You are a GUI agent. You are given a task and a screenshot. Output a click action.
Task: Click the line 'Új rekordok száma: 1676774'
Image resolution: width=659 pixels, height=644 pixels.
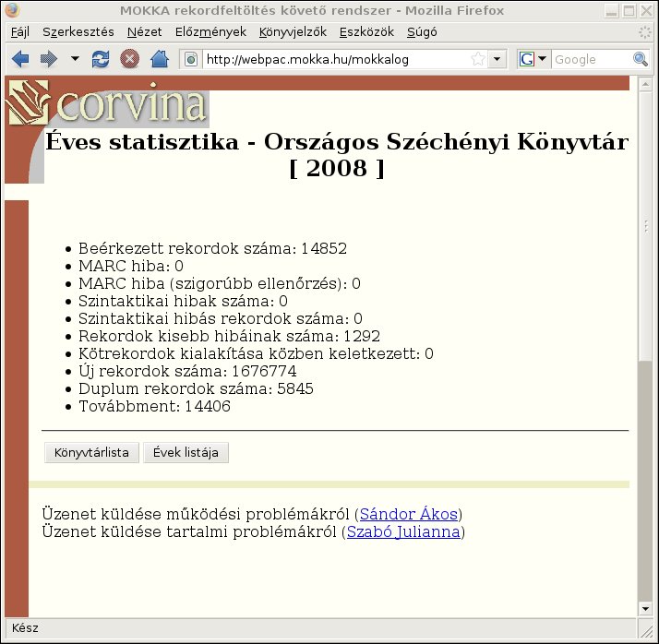pos(187,371)
